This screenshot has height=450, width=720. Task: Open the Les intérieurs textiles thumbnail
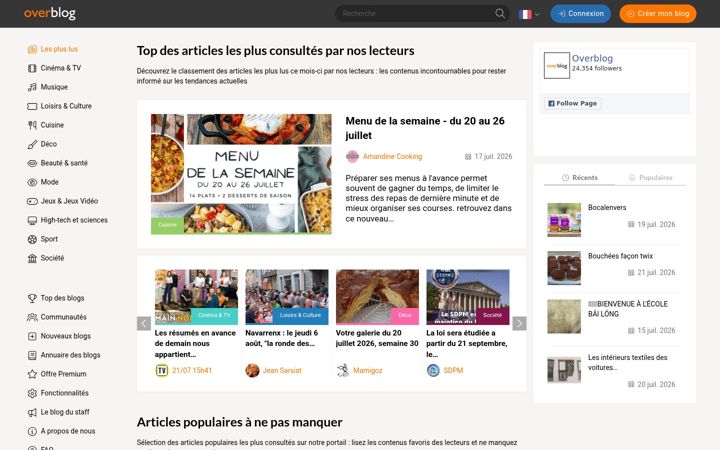tap(564, 370)
